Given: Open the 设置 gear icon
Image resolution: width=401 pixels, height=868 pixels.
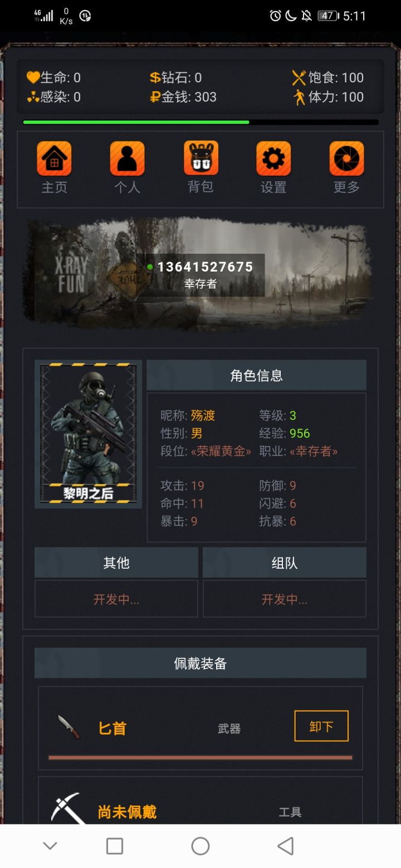Looking at the screenshot, I should [x=273, y=159].
